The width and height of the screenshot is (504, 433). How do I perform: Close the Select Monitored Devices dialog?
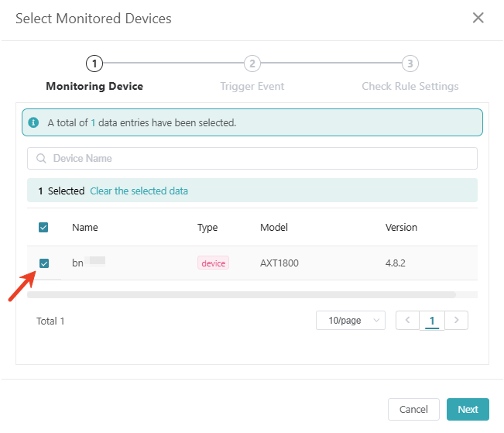[478, 18]
